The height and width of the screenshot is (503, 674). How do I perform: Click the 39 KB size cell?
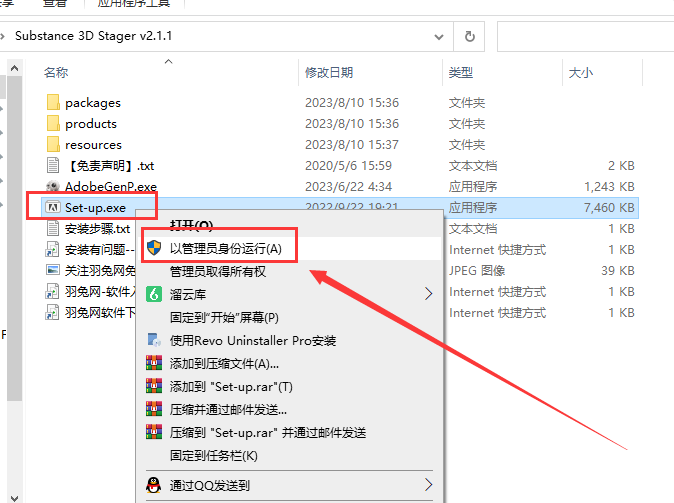(618, 270)
